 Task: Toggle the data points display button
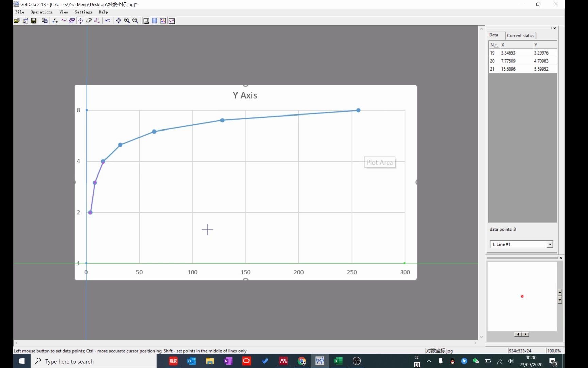click(x=163, y=21)
